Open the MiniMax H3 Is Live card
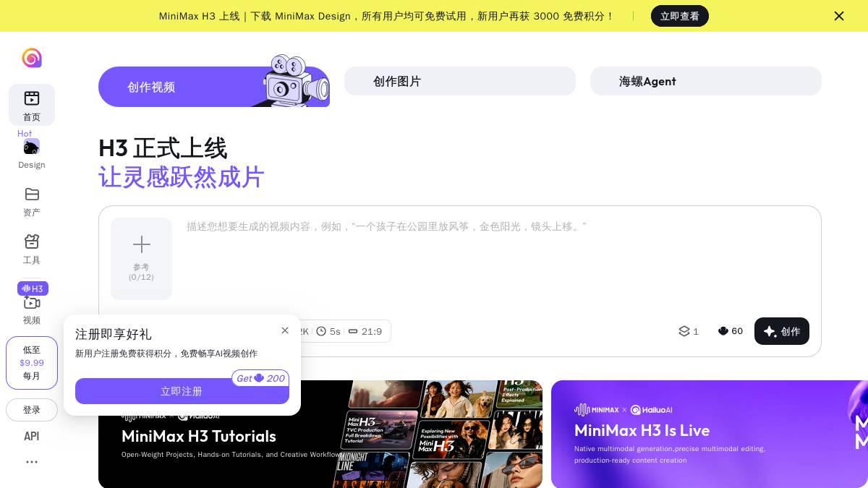The image size is (868, 488). [x=710, y=434]
